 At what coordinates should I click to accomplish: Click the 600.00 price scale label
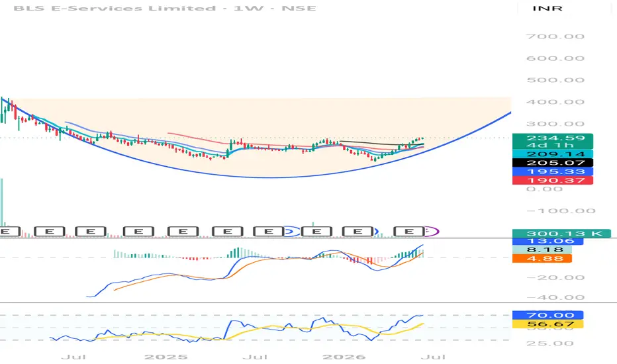(x=555, y=58)
